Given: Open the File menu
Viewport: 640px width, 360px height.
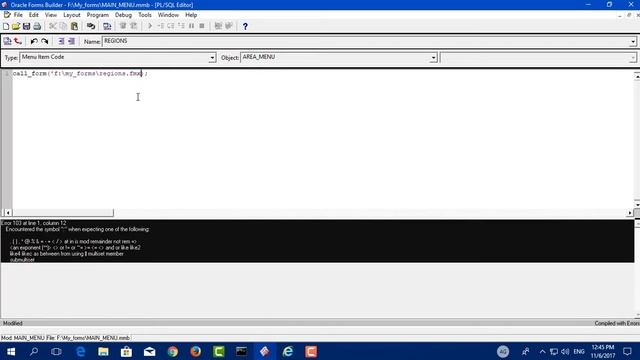Looking at the screenshot, I should 18,15.
